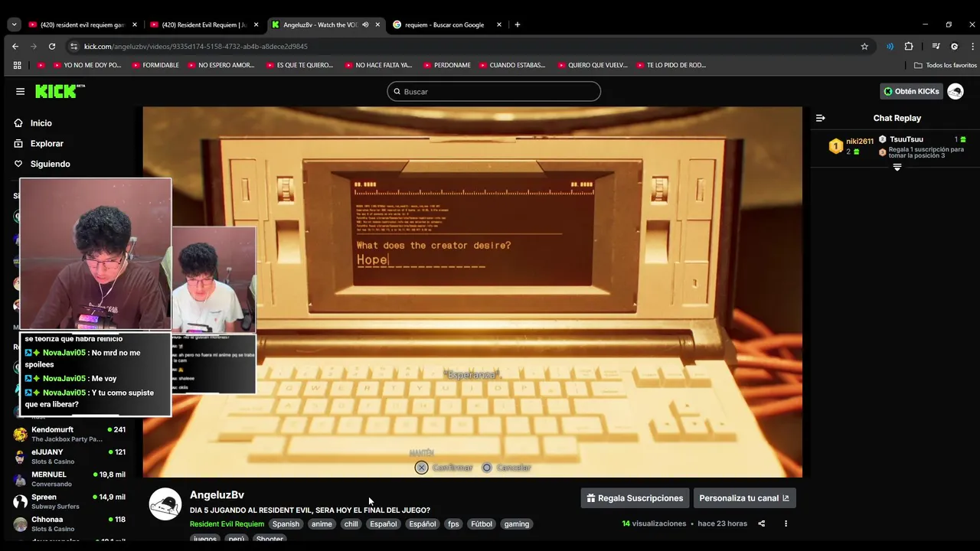Image resolution: width=980 pixels, height=551 pixels.
Task: Open the Kick hamburger sidebar menu
Action: point(20,91)
